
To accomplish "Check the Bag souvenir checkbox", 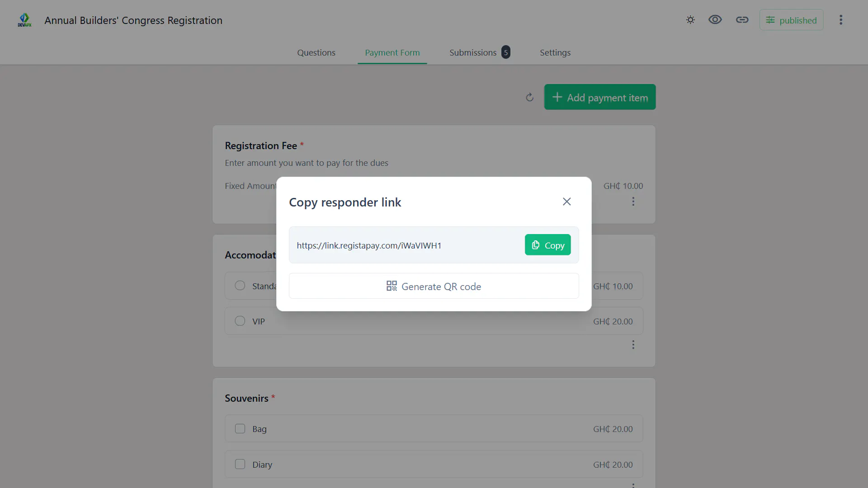I will 240,428.
